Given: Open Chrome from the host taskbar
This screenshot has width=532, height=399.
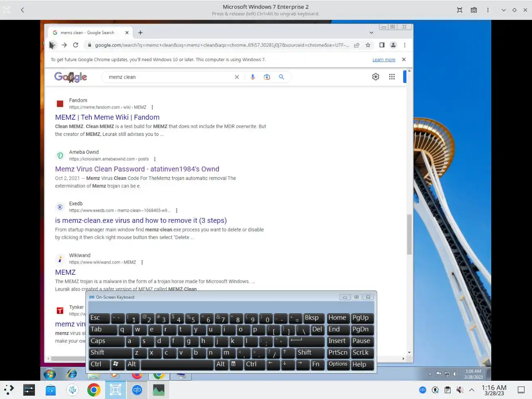Looking at the screenshot, I should tap(94, 390).
